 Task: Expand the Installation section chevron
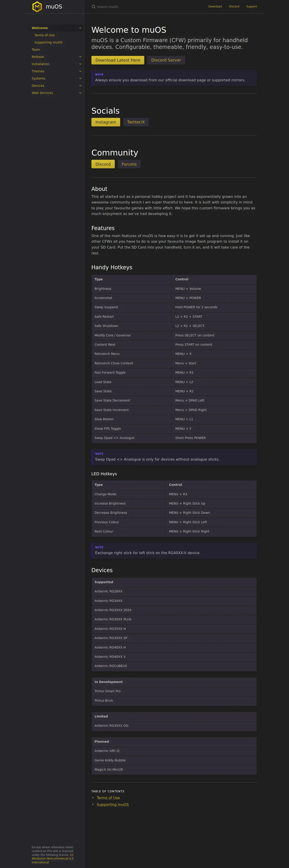click(x=80, y=64)
